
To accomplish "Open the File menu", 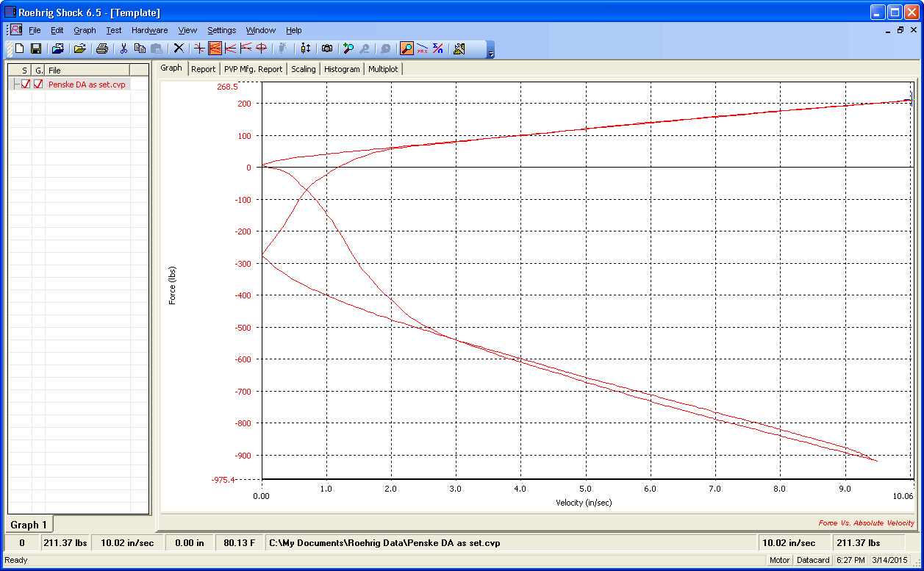I will pos(35,30).
